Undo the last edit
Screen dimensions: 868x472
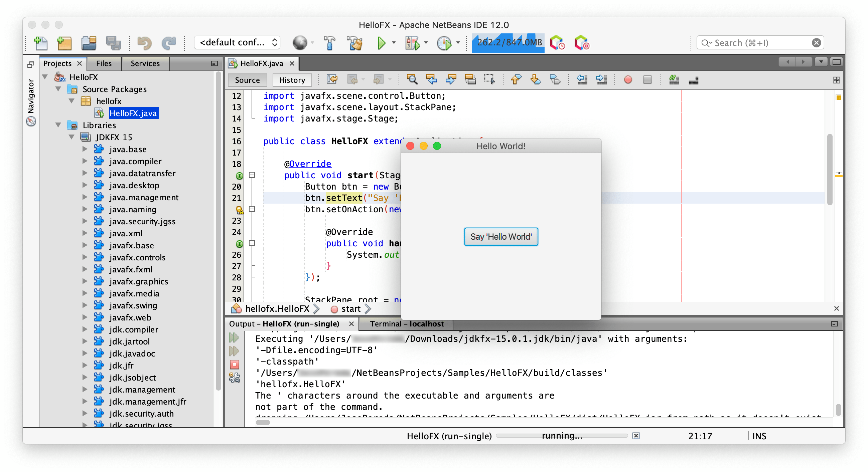(144, 43)
